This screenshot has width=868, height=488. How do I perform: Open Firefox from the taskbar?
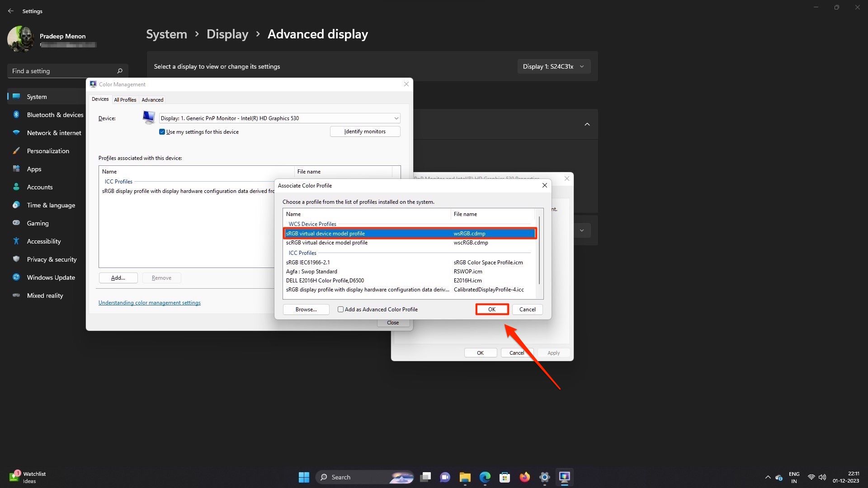point(524,477)
